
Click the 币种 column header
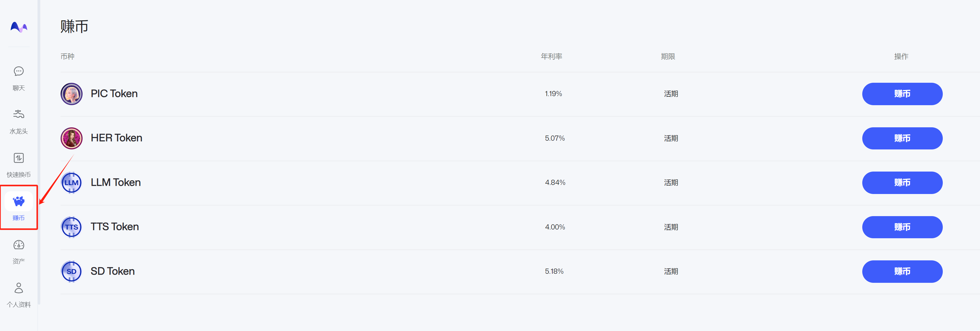pyautogui.click(x=67, y=56)
